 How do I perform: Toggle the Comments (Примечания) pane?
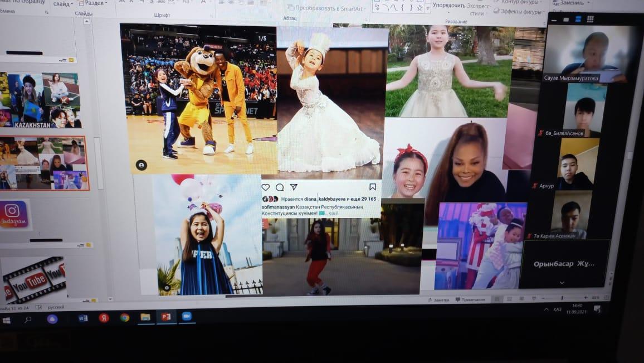point(470,299)
